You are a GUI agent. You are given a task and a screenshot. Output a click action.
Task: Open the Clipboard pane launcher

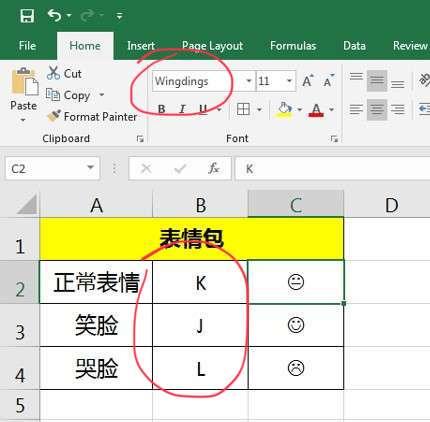coord(140,139)
